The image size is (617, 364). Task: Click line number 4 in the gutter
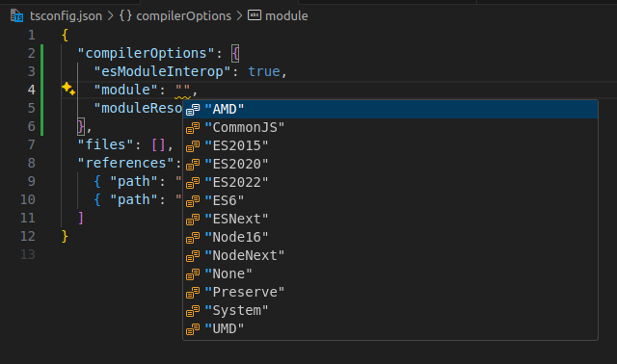pos(32,90)
